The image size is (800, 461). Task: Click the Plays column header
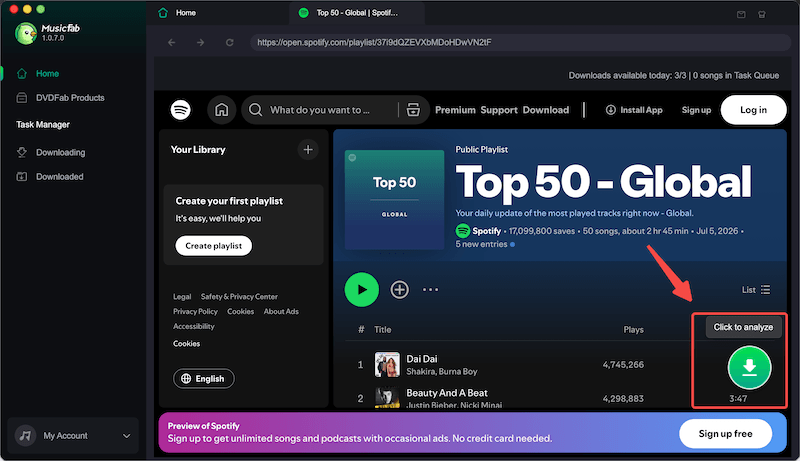(x=633, y=330)
